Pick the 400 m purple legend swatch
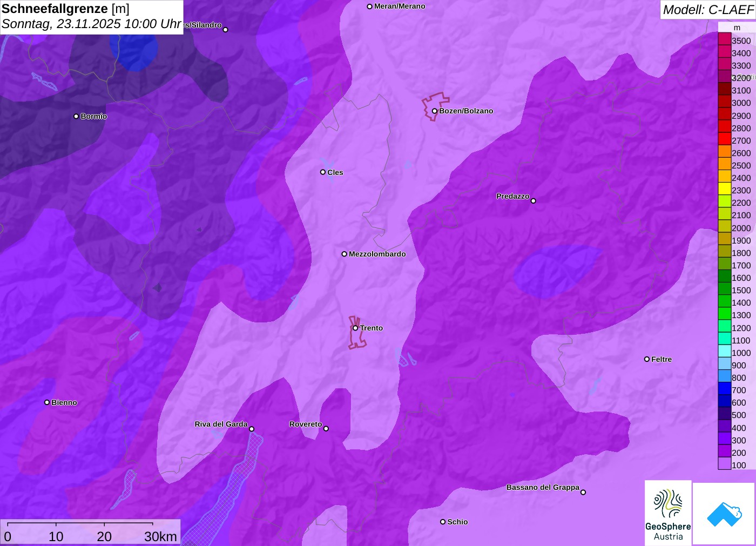Screen dimensions: 756x546 [x=725, y=426]
